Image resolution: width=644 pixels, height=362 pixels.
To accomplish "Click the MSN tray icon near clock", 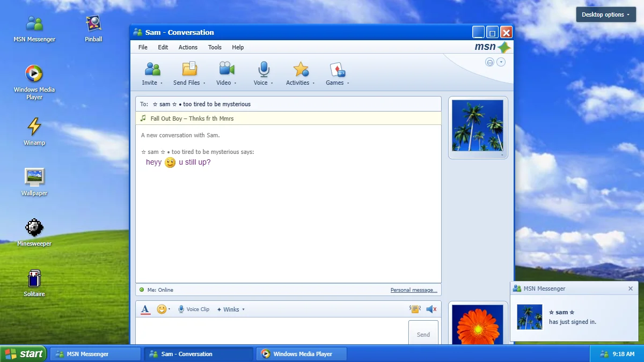I will coord(604,354).
